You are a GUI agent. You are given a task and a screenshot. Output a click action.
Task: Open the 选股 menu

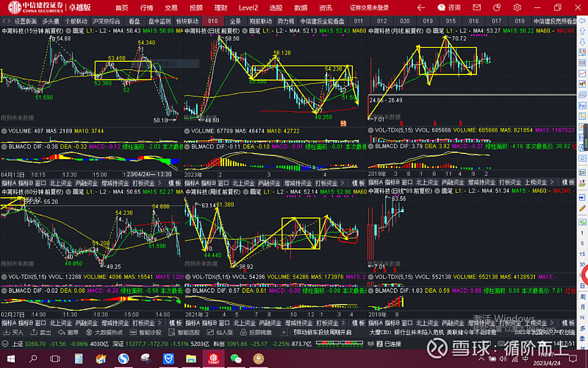(276, 7)
